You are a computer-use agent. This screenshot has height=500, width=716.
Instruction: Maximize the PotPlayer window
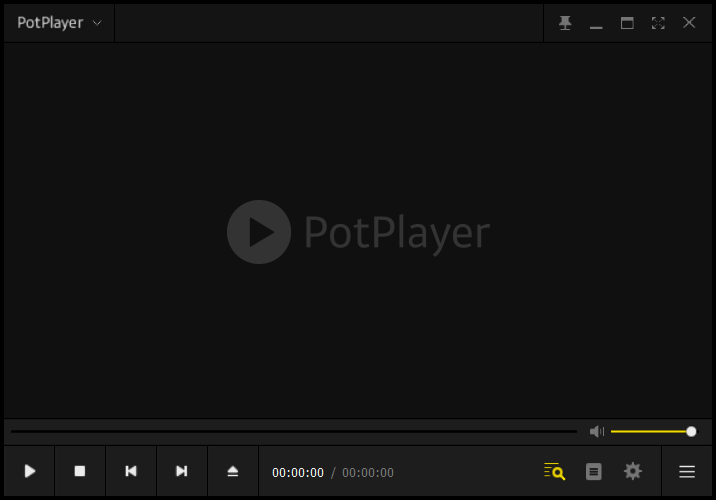point(627,23)
